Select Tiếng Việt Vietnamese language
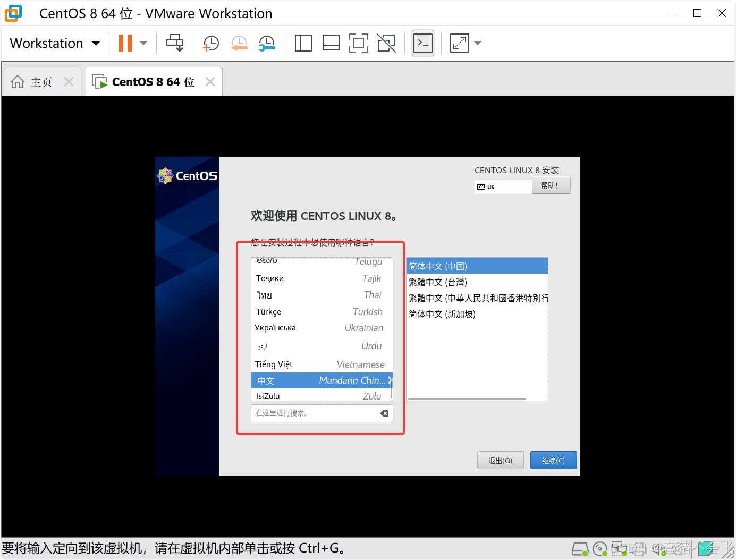Image resolution: width=736 pixels, height=560 pixels. point(321,364)
